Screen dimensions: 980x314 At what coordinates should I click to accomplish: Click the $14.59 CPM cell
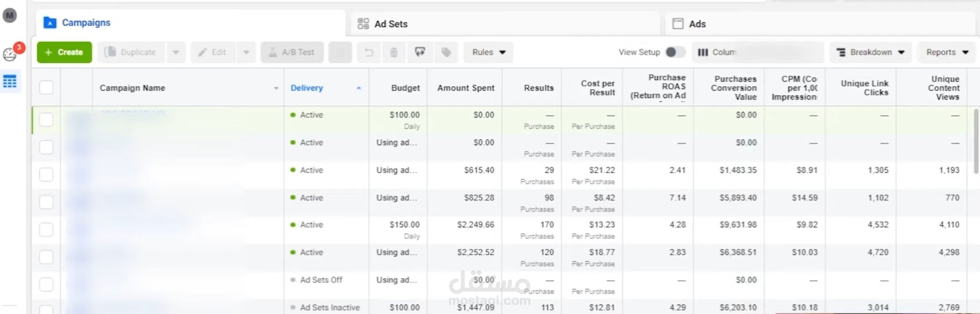pyautogui.click(x=805, y=198)
